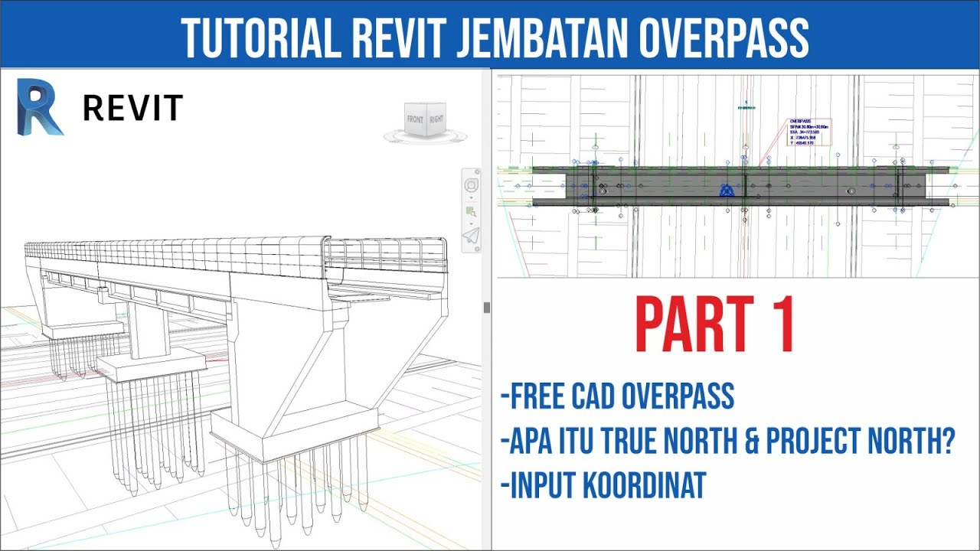The image size is (980, 551).
Task: Expand the Steering Wheels dropdown arrow
Action: [x=471, y=197]
